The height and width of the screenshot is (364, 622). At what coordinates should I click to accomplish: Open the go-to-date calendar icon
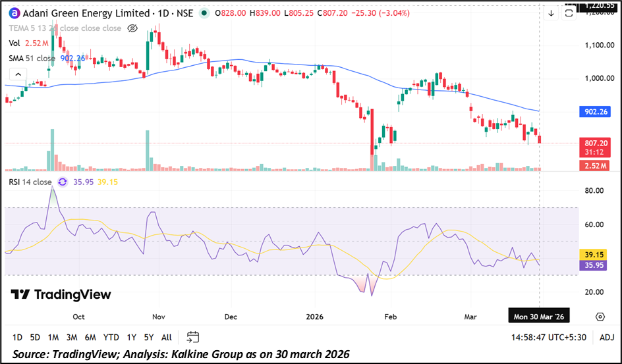tap(192, 337)
